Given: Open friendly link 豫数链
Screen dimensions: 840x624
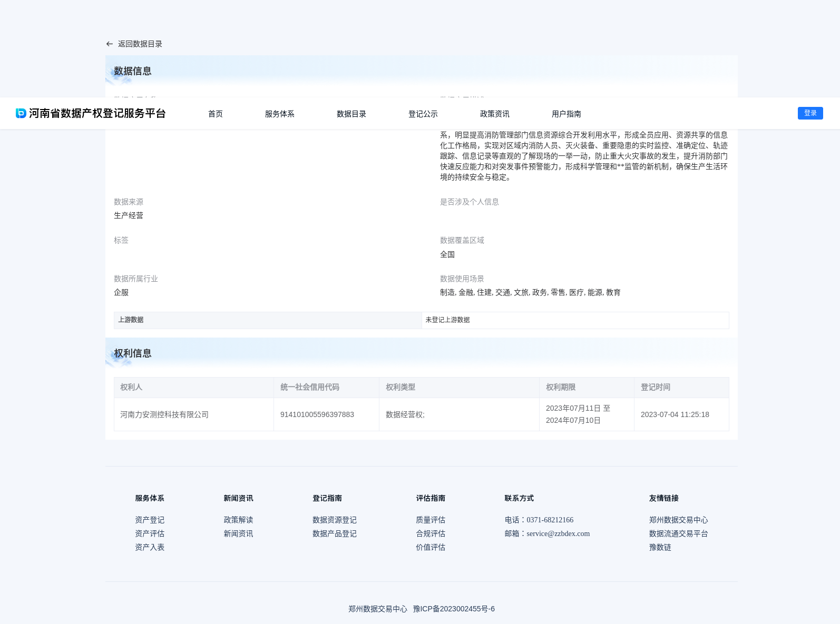Looking at the screenshot, I should pos(660,547).
